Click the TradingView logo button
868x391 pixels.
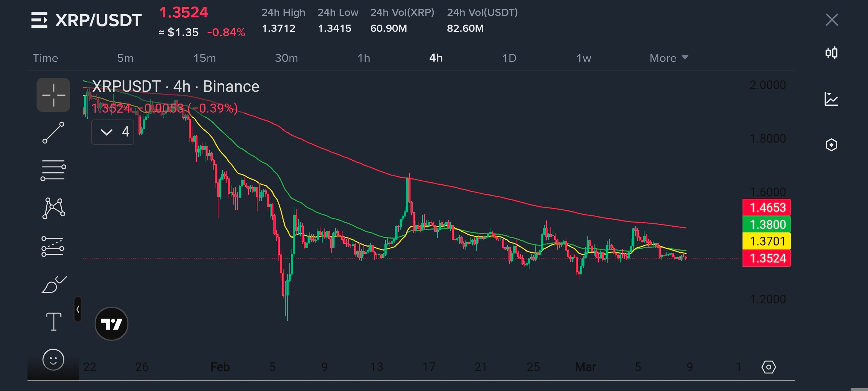pos(111,324)
